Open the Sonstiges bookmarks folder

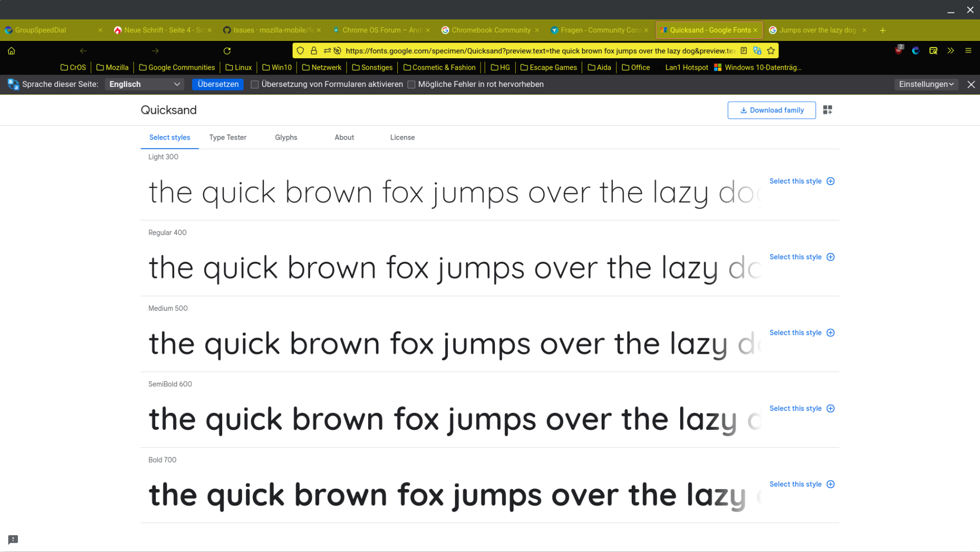pyautogui.click(x=372, y=67)
